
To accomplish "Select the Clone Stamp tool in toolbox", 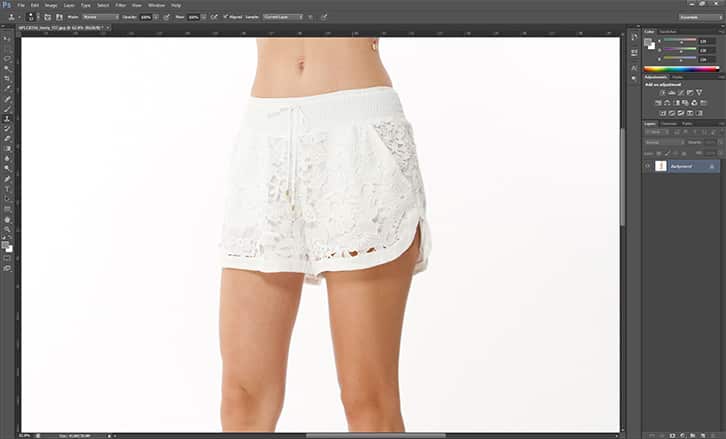I will click(x=8, y=119).
